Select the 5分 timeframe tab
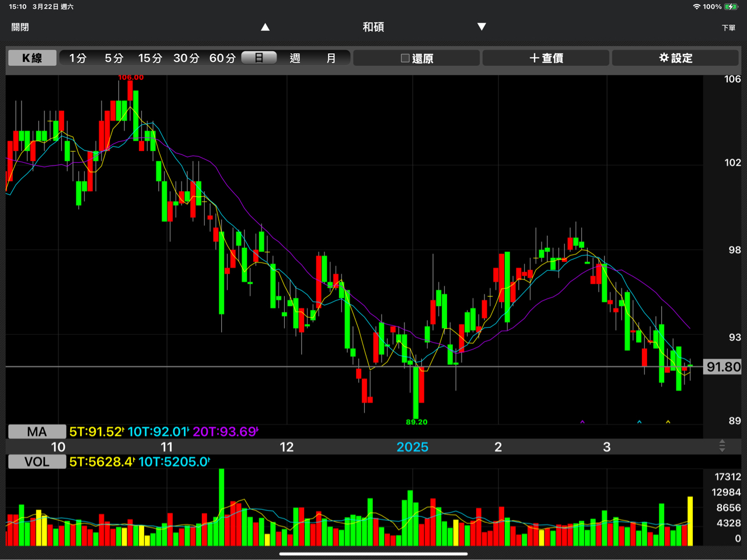The image size is (747, 560). click(x=114, y=58)
